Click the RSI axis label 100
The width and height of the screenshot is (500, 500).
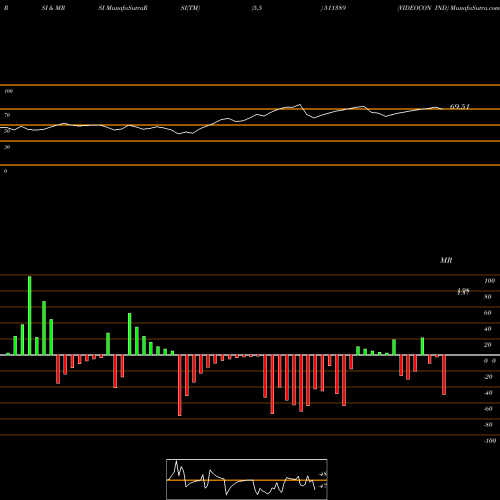pos(8,91)
